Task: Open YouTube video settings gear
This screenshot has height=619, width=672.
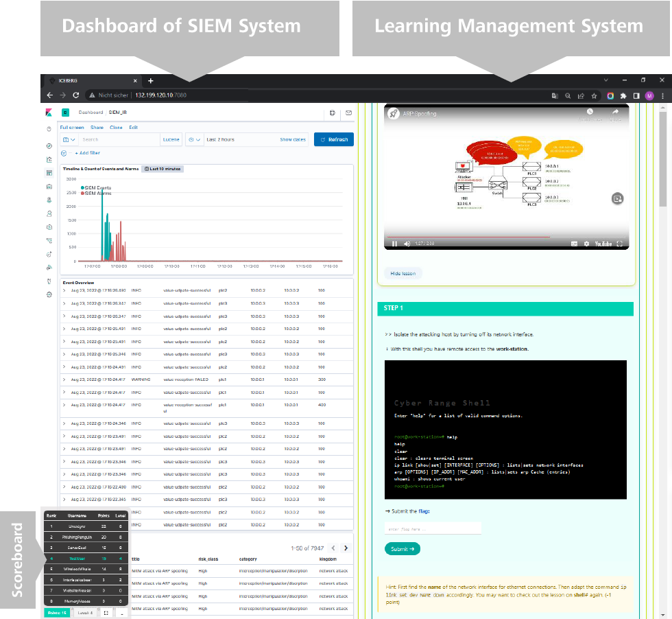Action: [586, 244]
